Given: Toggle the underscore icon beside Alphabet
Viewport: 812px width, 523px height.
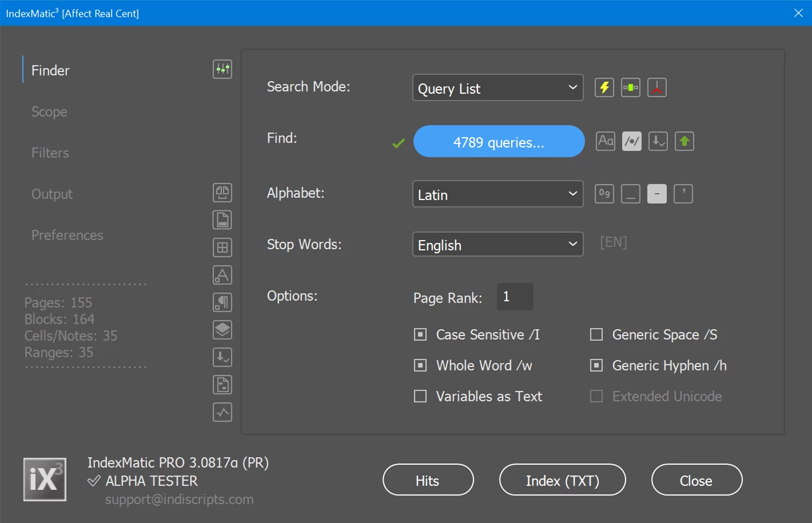Looking at the screenshot, I should [631, 194].
